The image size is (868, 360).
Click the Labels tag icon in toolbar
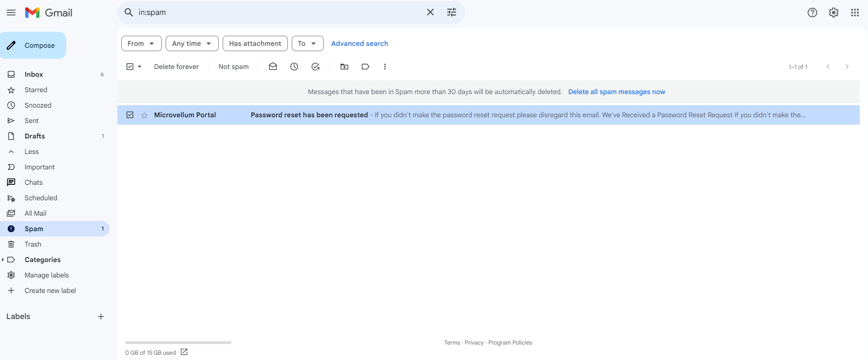coord(366,67)
